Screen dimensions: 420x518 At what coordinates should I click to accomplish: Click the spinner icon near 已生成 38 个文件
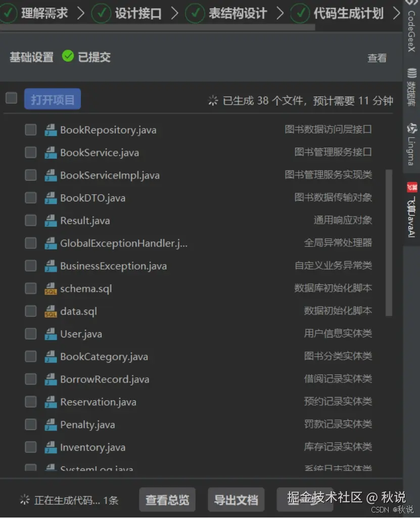point(213,100)
